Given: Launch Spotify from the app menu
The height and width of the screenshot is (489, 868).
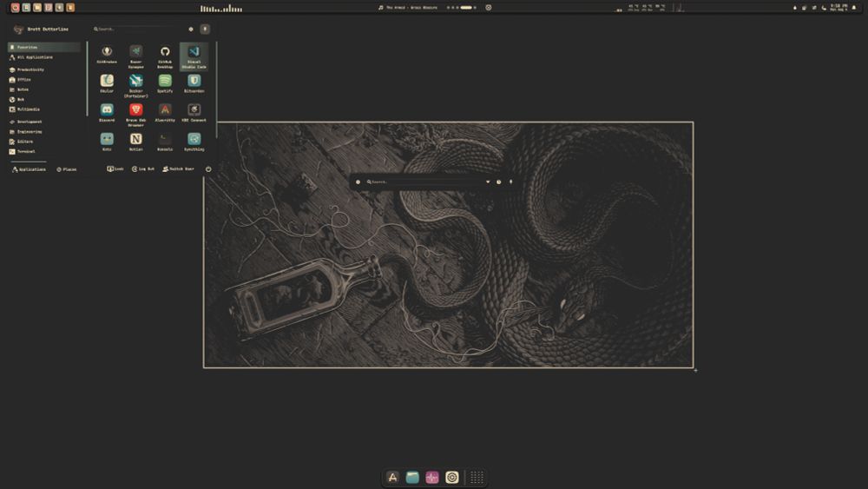Looking at the screenshot, I should pos(165,81).
